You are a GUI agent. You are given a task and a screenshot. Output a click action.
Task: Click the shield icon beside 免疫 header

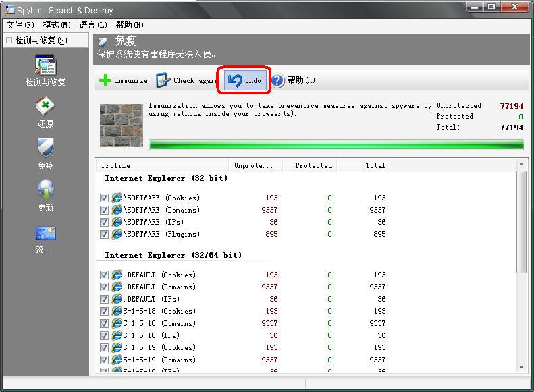click(x=103, y=43)
